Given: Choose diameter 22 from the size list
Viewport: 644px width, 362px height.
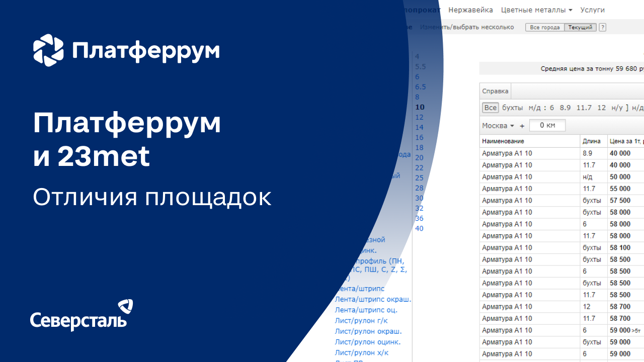Looking at the screenshot, I should 419,167.
